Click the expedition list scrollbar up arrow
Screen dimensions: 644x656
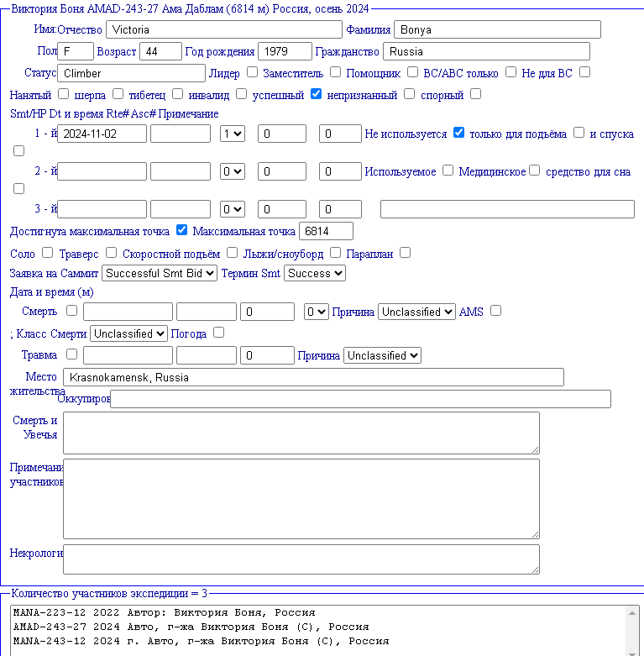click(632, 613)
